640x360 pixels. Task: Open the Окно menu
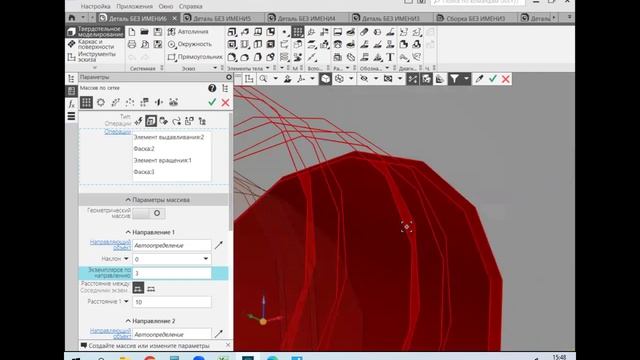[166, 7]
